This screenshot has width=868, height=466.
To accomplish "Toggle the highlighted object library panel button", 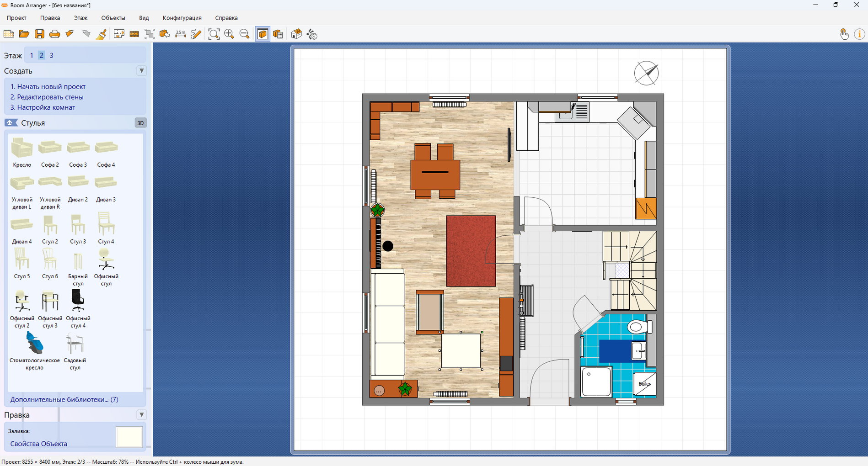I will 263,34.
